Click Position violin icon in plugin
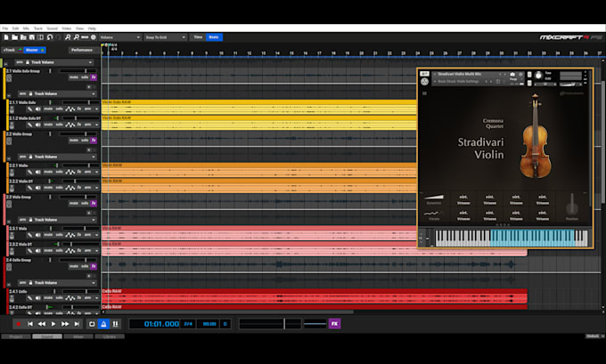The height and width of the screenshot is (364, 606). 572,204
